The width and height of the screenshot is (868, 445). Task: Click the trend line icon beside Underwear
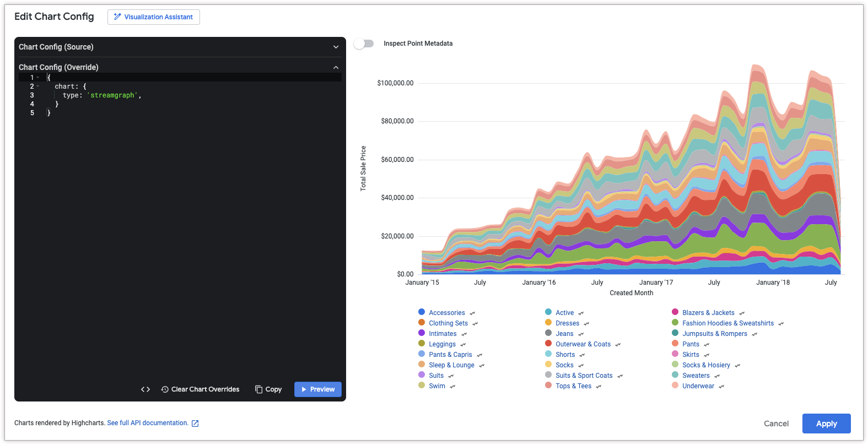tap(721, 387)
